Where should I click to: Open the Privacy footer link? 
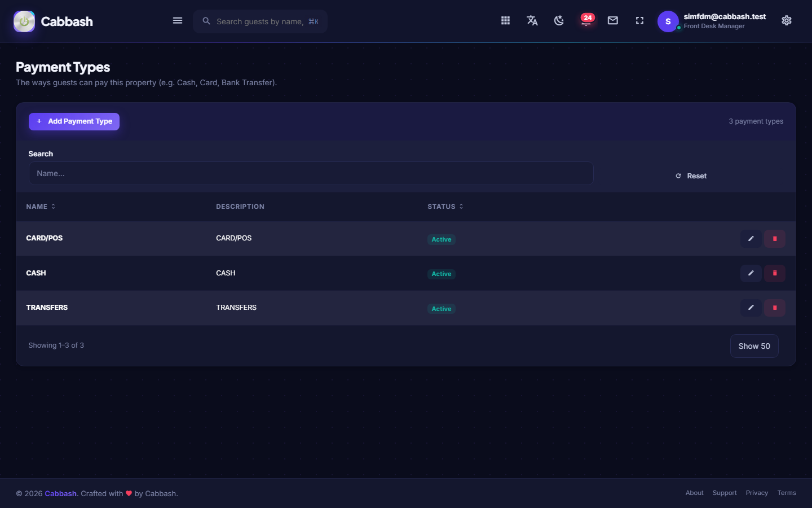pyautogui.click(x=757, y=493)
